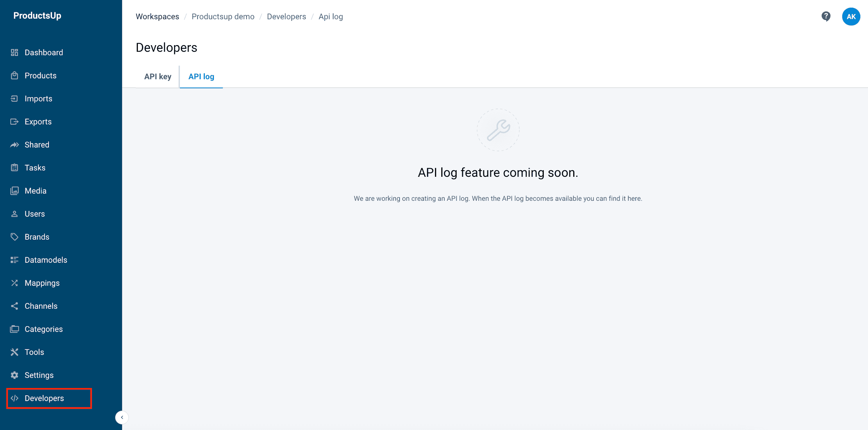Screen dimensions: 868x430
Task: Click the Mappings shuffle icon
Action: click(14, 283)
